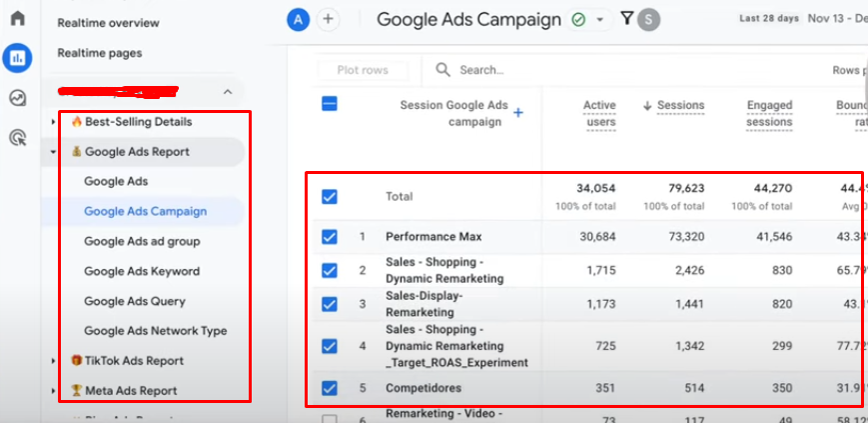Viewport: 868px width, 423px height.
Task: Expand the Meta Ads Report section
Action: [x=53, y=391]
